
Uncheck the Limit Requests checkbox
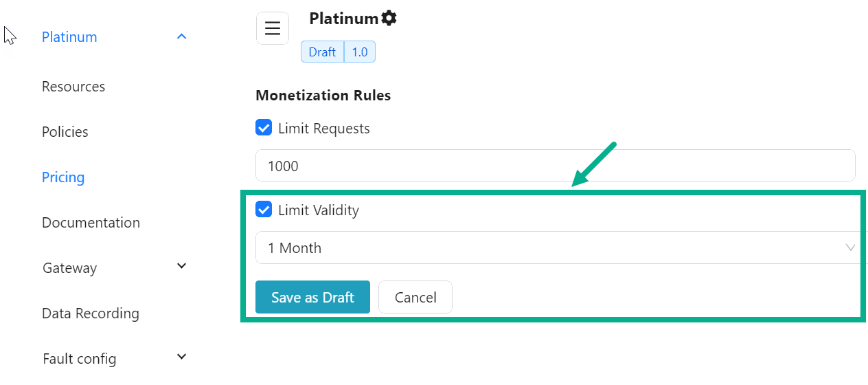click(x=264, y=128)
